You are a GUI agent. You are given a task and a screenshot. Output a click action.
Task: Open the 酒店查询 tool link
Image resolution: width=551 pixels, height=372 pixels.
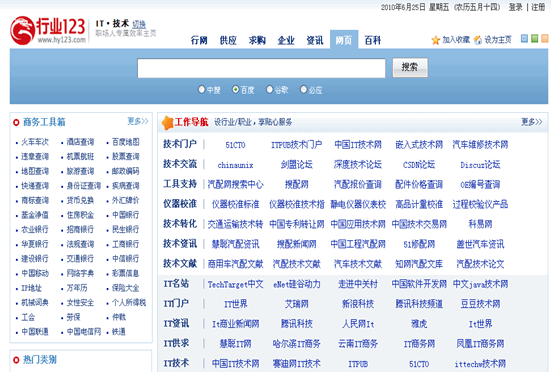[80, 142]
